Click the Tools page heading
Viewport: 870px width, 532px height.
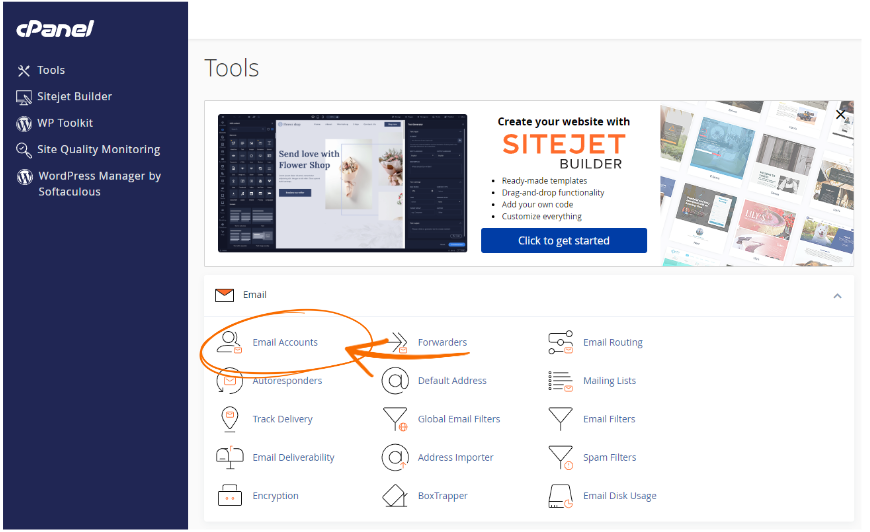point(232,68)
